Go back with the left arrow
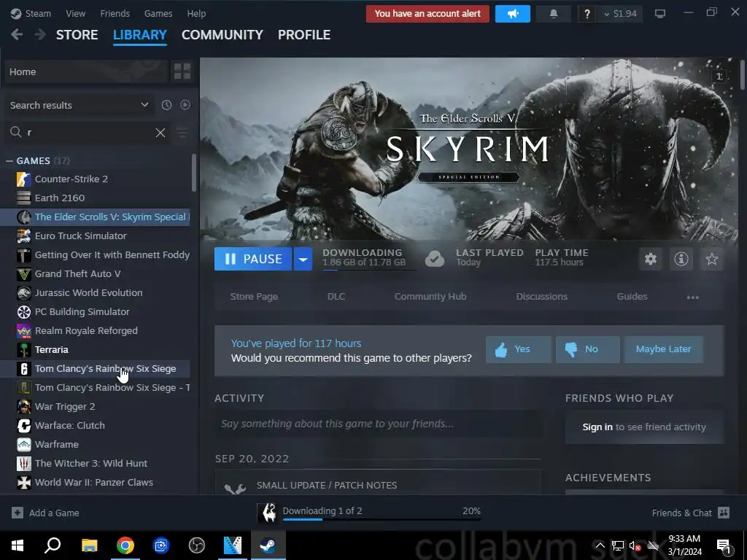747x560 pixels. [x=17, y=35]
